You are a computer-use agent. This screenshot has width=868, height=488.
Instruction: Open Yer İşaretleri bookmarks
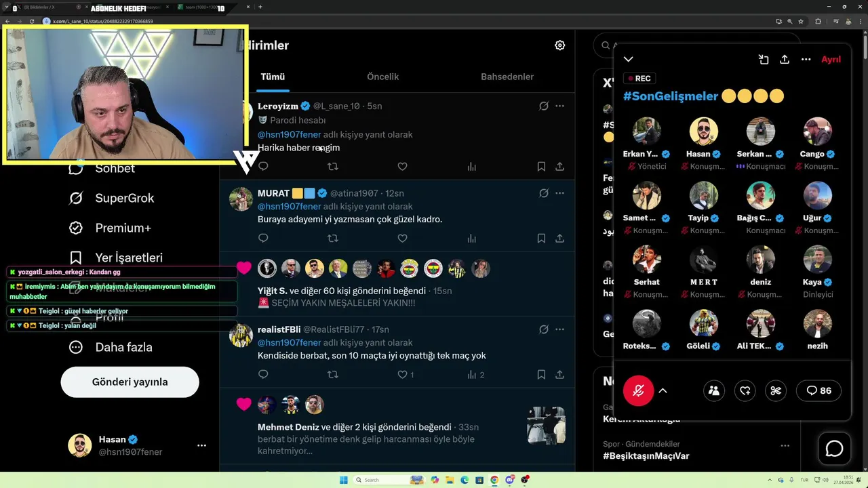click(116, 258)
